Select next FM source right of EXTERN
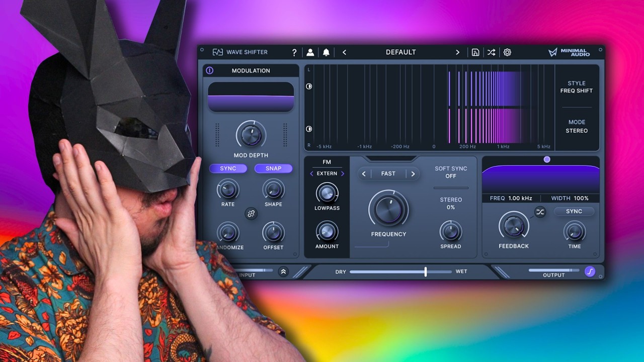The image size is (644, 362). coord(343,173)
